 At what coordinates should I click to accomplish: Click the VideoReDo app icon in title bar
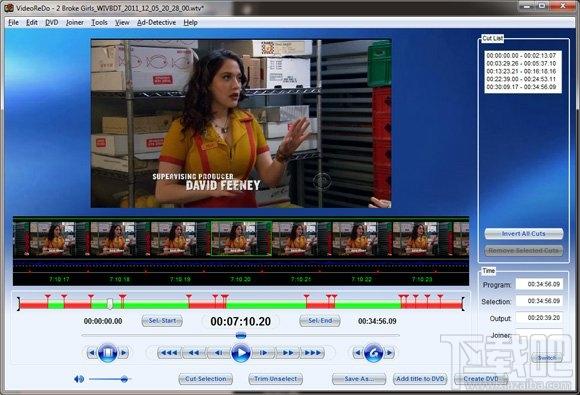point(9,7)
